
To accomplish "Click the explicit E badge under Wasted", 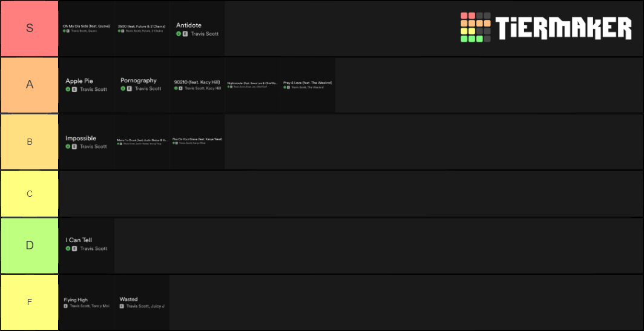I will 122,306.
